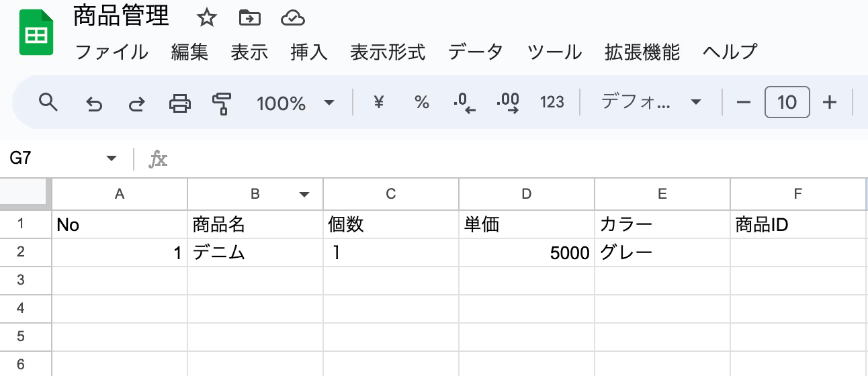Apply percent format button
Viewport: 868px width, 376px height.
[x=422, y=103]
